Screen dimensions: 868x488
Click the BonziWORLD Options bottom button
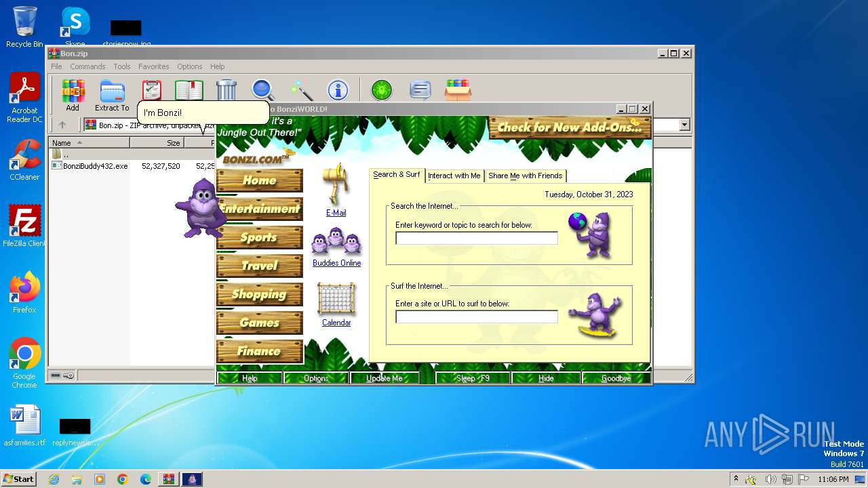pos(316,378)
